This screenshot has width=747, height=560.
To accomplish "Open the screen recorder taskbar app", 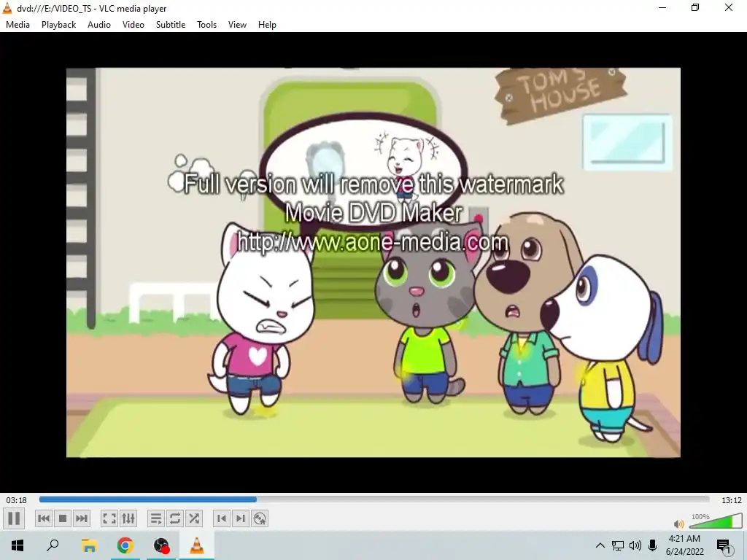I will [x=161, y=545].
